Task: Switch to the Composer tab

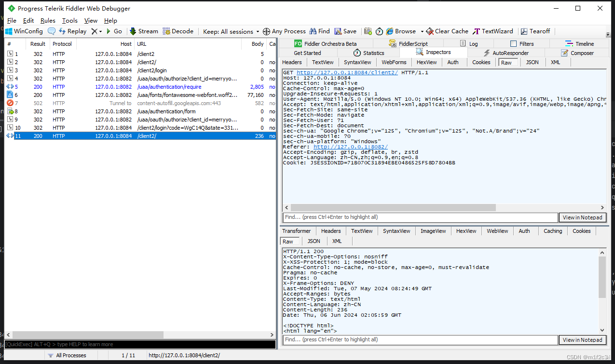Action: (577, 53)
